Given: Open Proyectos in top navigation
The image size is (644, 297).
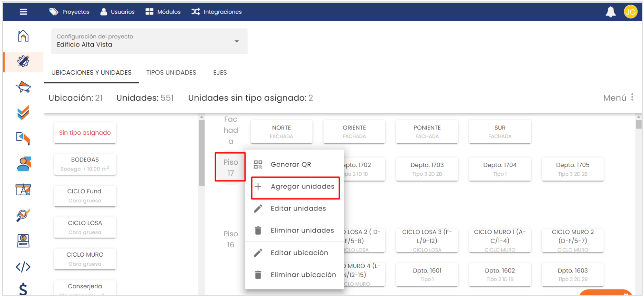Looking at the screenshot, I should click(x=70, y=12).
